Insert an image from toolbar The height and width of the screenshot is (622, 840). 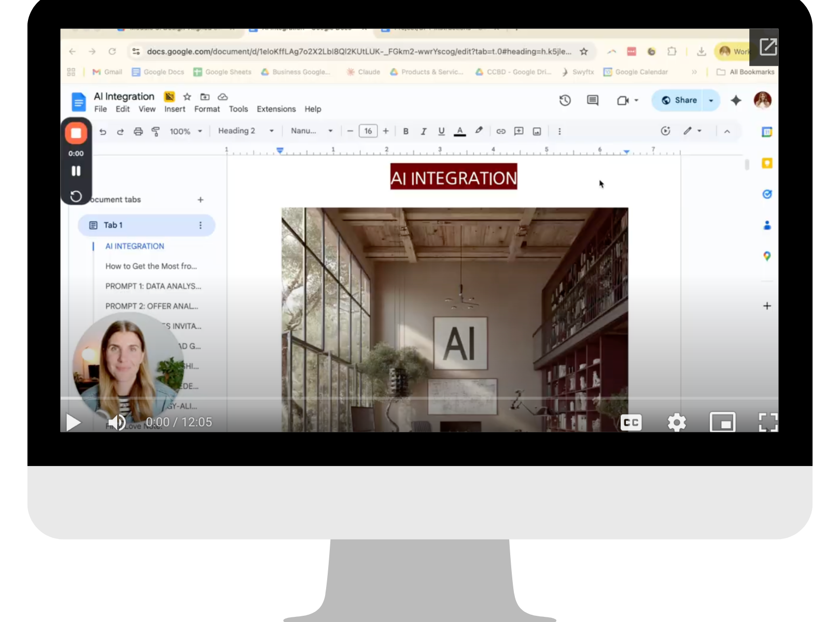[x=537, y=131]
